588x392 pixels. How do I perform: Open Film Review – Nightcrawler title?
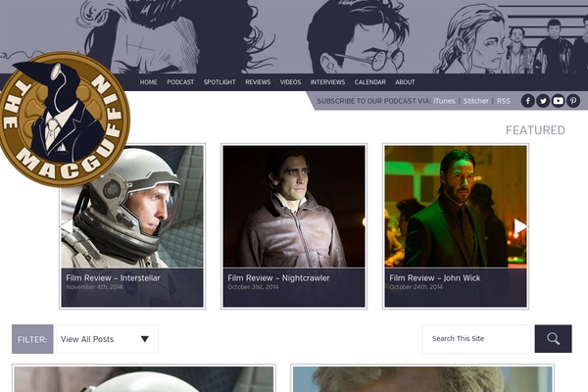[278, 278]
